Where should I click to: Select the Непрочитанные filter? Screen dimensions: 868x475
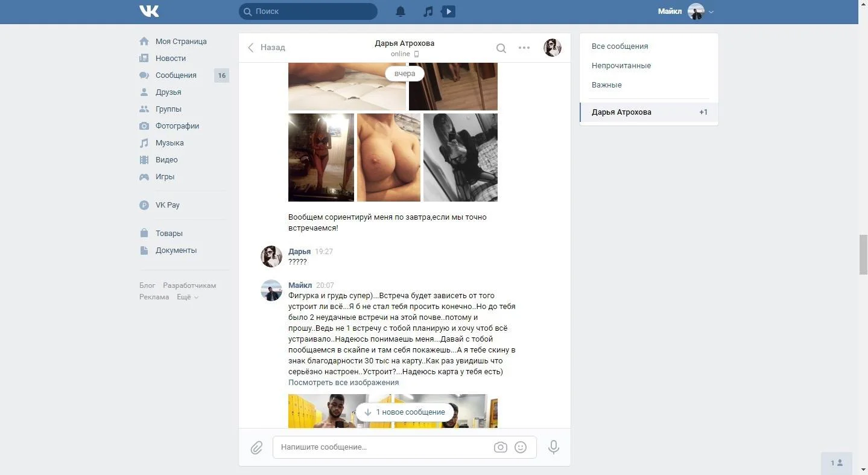tap(621, 66)
